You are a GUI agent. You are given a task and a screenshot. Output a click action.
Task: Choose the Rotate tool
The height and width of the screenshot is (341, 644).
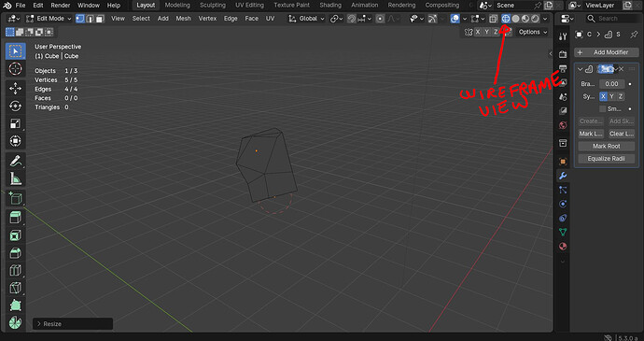[x=16, y=107]
